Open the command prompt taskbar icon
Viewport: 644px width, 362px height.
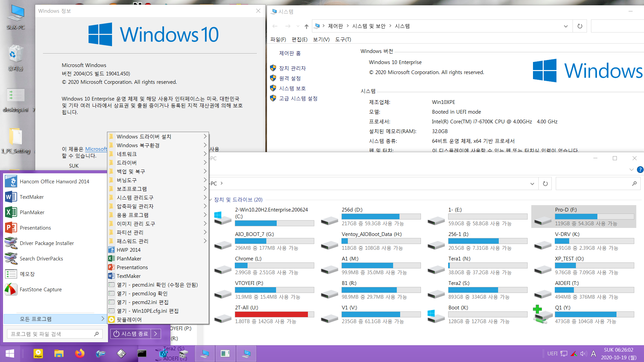tap(142, 354)
